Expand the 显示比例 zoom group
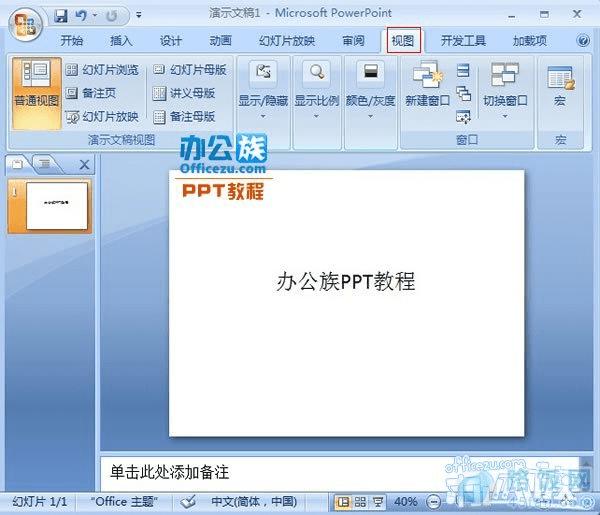The width and height of the screenshot is (600, 515). tap(316, 92)
